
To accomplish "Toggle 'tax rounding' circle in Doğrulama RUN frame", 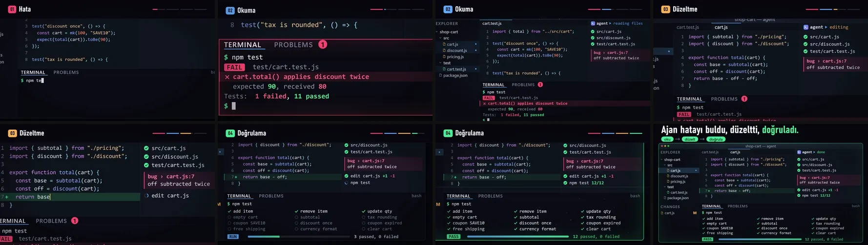I will (x=364, y=217).
